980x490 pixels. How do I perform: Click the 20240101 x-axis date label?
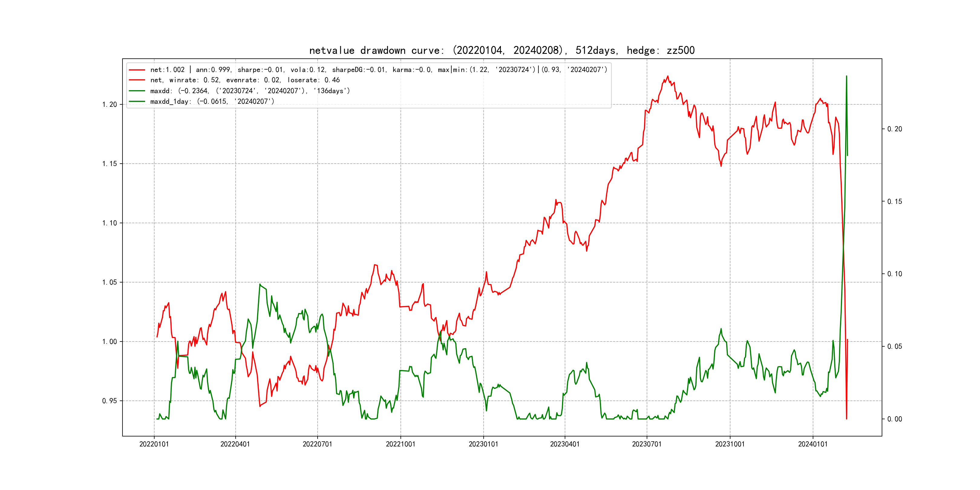click(x=813, y=444)
